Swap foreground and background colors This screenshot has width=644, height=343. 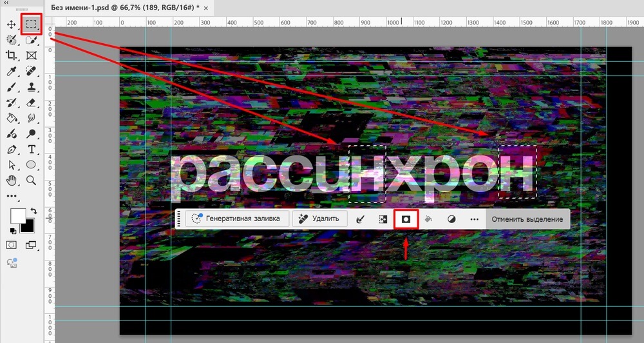pyautogui.click(x=33, y=211)
